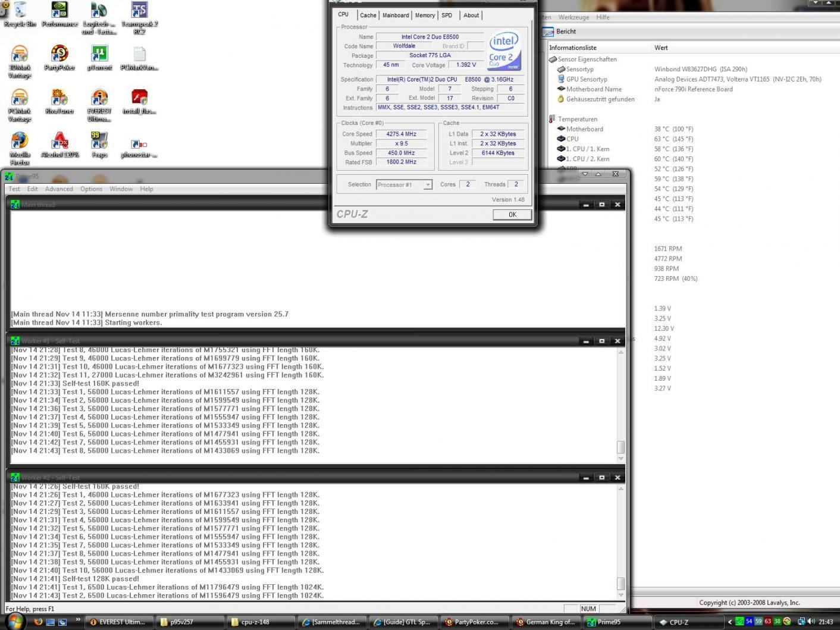Switch to p95v257 folder taskbar button

(x=189, y=622)
